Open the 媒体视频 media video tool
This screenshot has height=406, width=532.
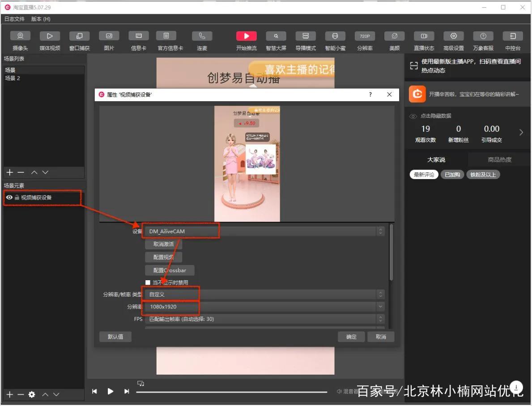coord(49,40)
